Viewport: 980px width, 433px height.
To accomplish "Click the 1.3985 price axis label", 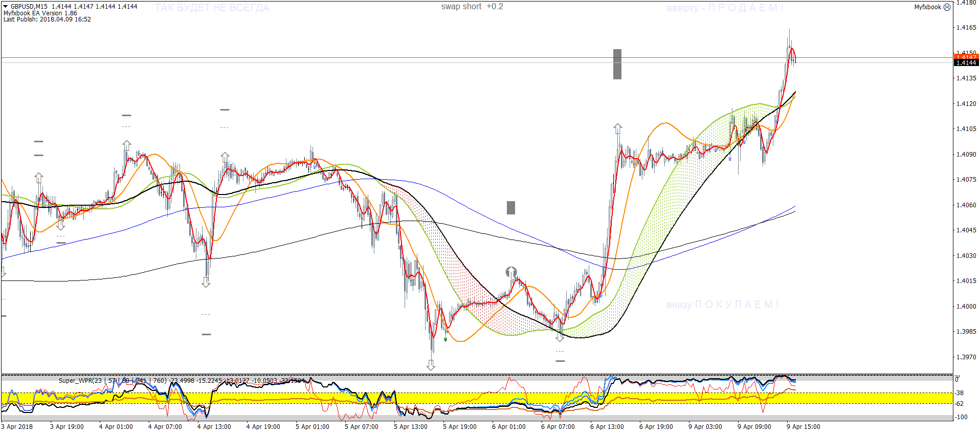I will tap(966, 332).
